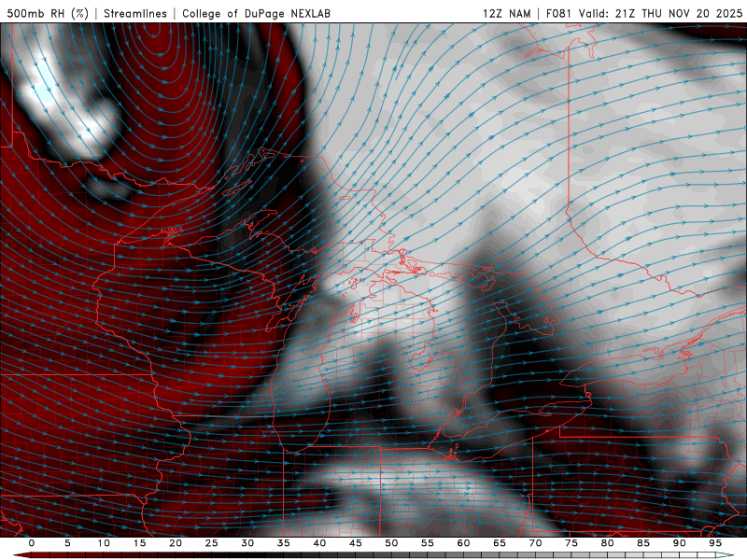
Task: Select the "Streamlines" label in header
Action: (135, 13)
